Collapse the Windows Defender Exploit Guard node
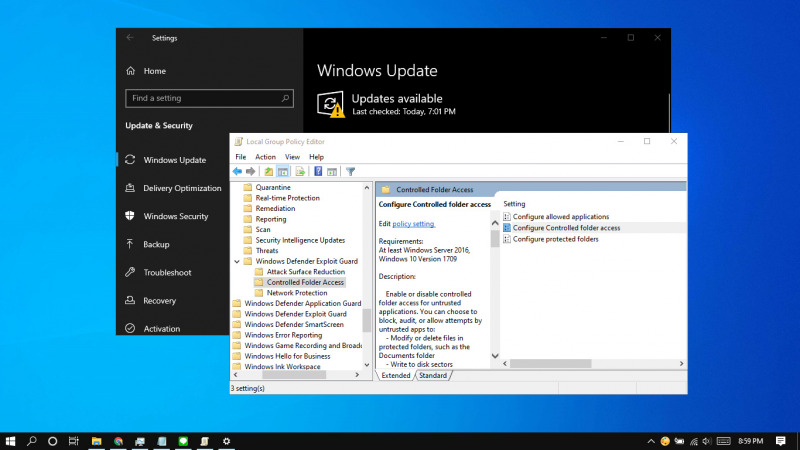Screen dimensions: 800x450 pyautogui.click(x=236, y=261)
